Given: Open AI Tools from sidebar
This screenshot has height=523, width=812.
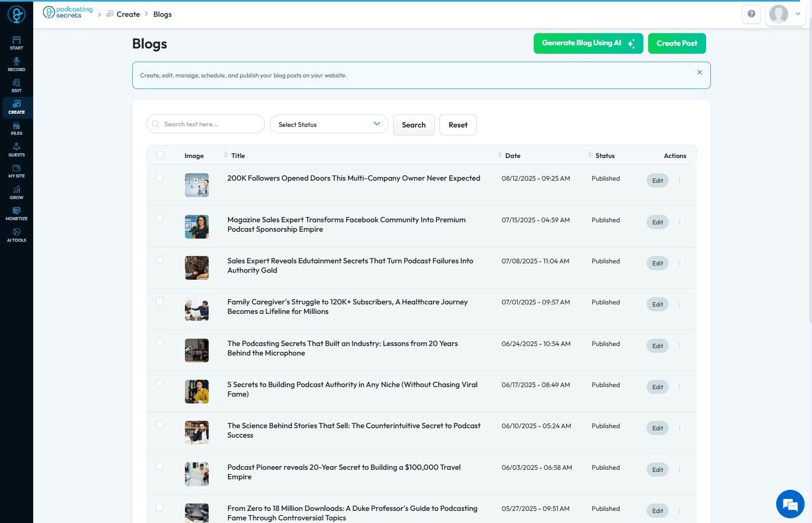Looking at the screenshot, I should tap(16, 235).
